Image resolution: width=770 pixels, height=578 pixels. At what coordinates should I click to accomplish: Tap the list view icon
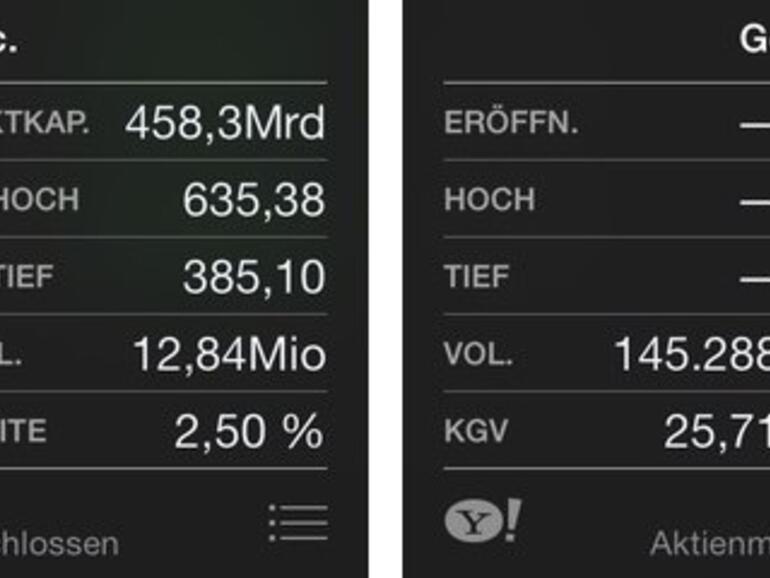coord(297,523)
